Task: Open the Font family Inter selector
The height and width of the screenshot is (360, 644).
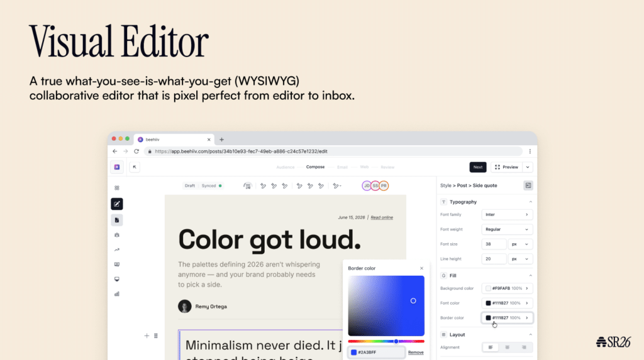Action: pos(508,215)
